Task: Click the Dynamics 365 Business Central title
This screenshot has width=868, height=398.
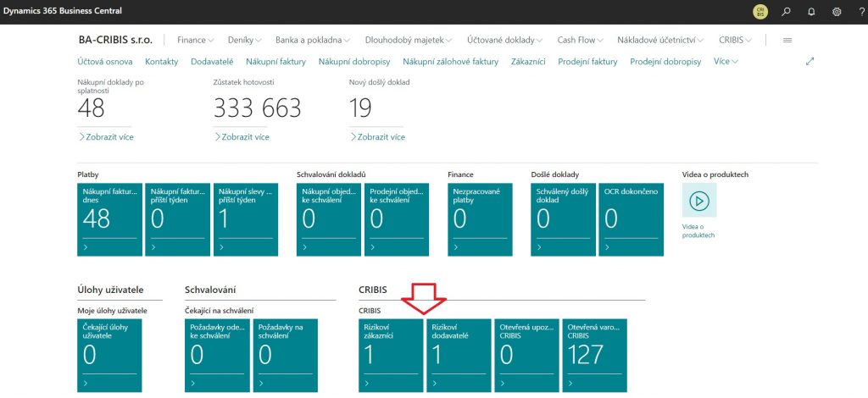Action: point(63,11)
